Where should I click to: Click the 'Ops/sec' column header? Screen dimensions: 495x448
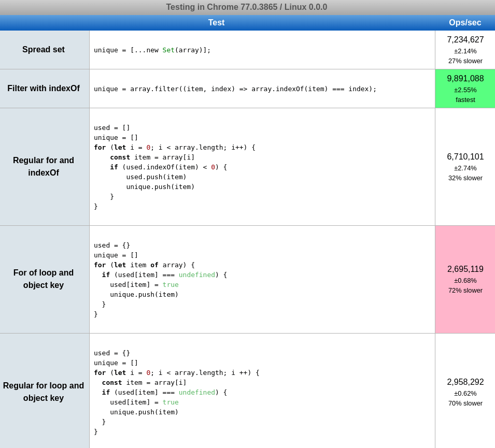click(465, 22)
